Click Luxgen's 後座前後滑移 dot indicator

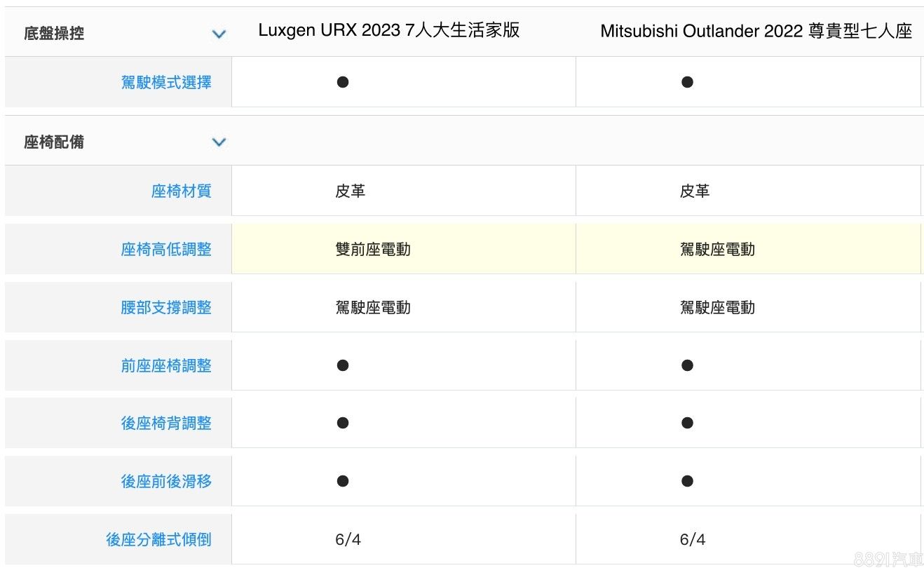coord(343,481)
